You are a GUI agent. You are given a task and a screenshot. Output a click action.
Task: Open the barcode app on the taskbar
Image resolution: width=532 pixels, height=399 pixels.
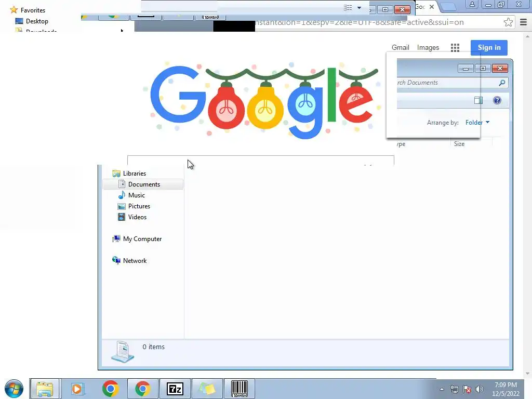click(x=240, y=389)
